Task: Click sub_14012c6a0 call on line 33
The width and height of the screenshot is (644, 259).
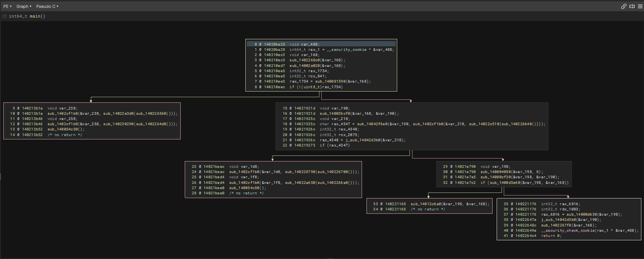Action: 426,204
